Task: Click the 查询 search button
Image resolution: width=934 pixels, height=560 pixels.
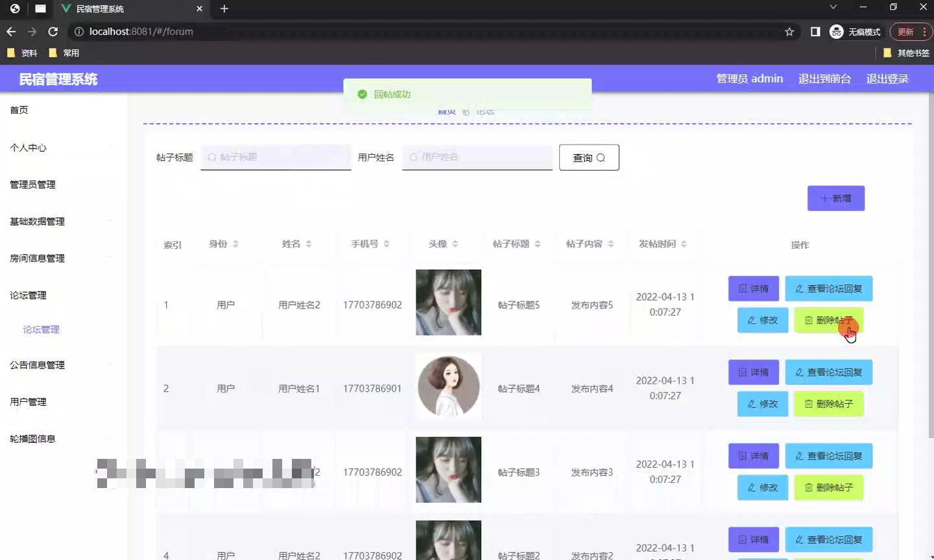Action: pyautogui.click(x=589, y=157)
